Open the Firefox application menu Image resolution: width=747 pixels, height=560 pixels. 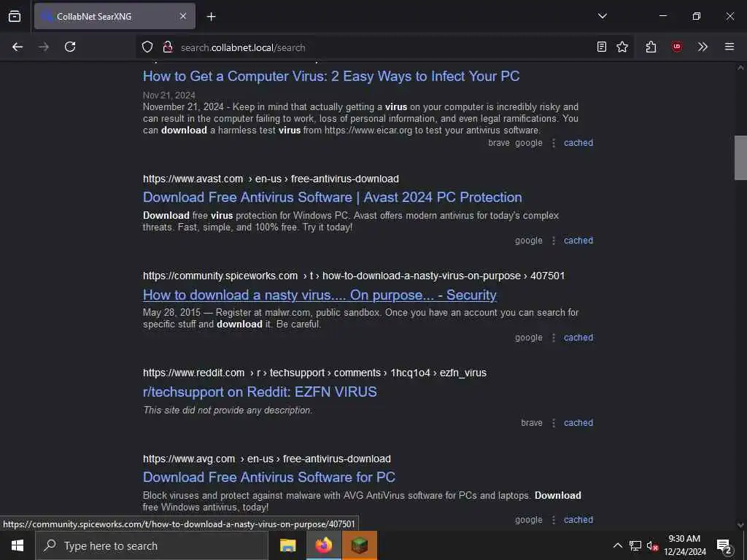[x=729, y=47]
